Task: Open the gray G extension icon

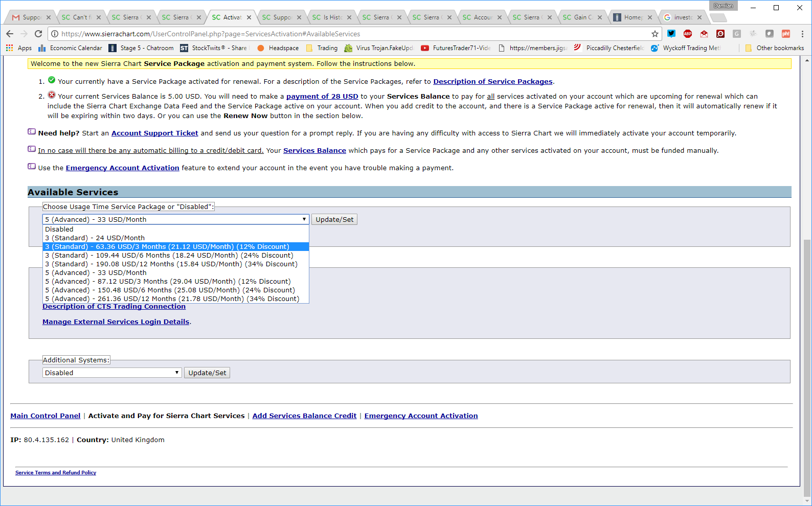Action: [737, 34]
